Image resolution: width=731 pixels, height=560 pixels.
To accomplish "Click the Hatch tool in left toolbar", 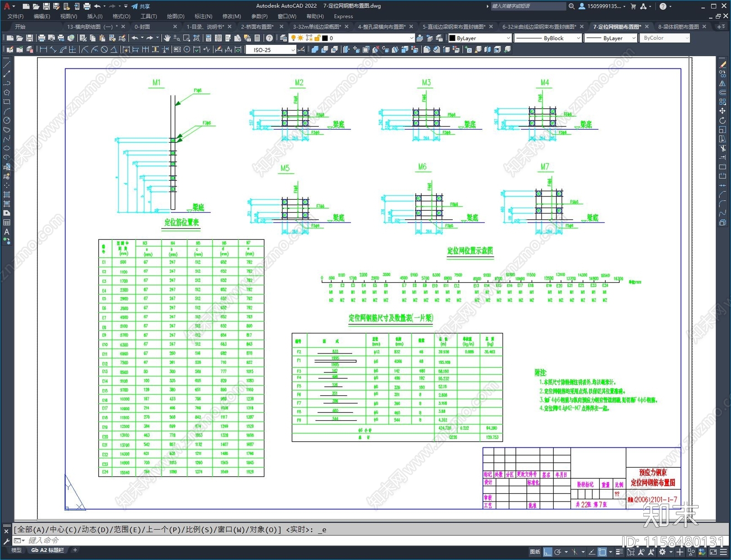I will 6,195.
